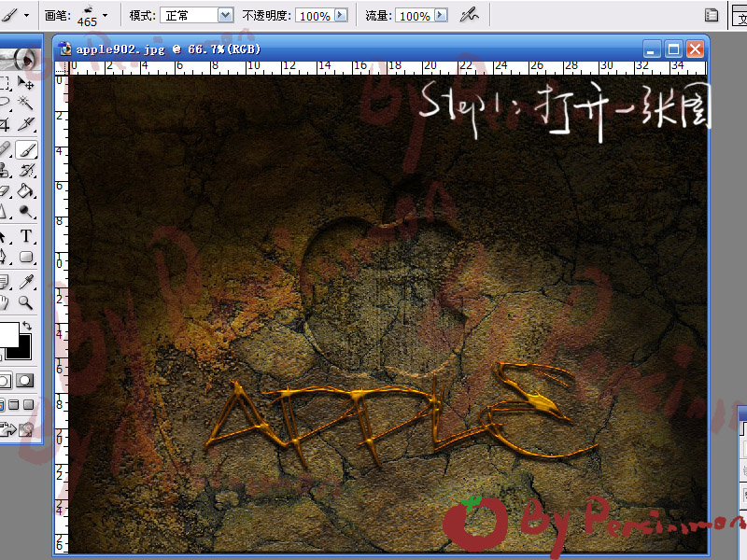
Task: Open the brush preset picker (465)
Action: pos(92,15)
